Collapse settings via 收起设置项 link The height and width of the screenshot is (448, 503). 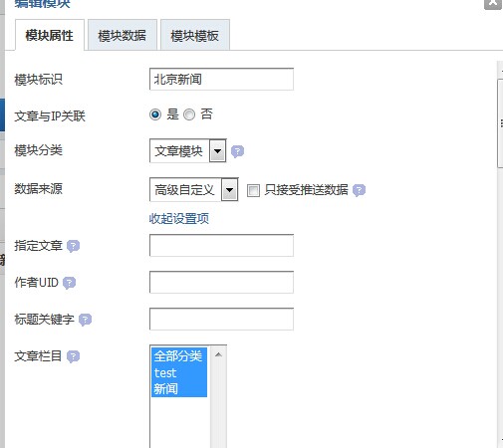[x=179, y=219]
